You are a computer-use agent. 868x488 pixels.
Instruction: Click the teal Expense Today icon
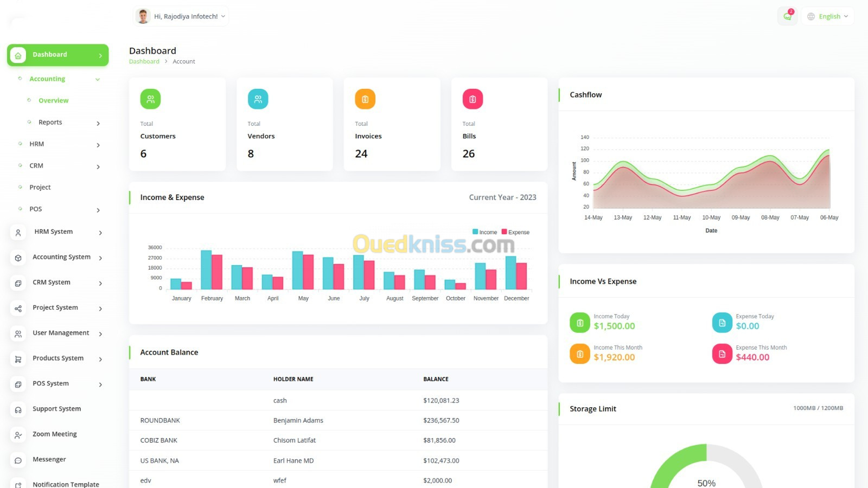(x=722, y=323)
